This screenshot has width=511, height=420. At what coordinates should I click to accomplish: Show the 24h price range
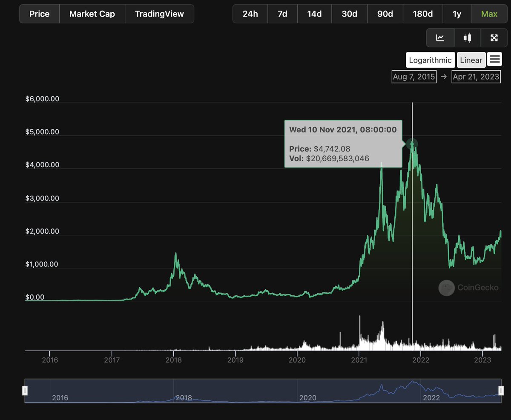click(250, 14)
